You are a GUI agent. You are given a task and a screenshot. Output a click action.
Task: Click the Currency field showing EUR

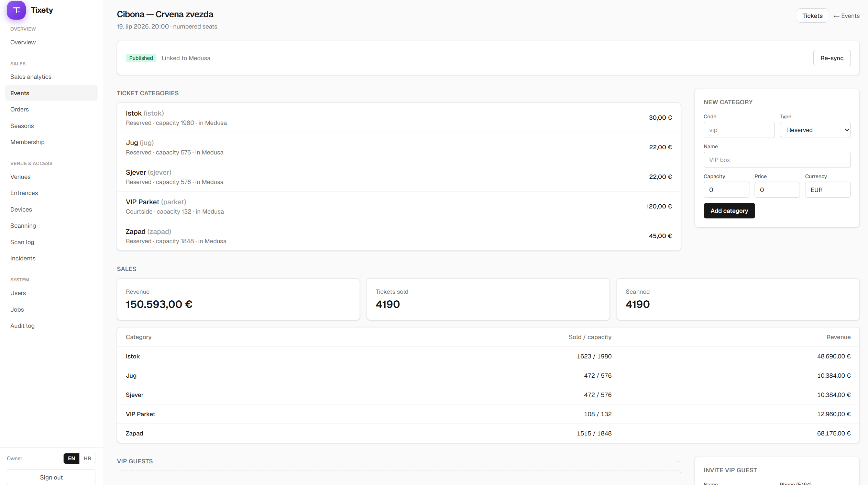(x=828, y=190)
